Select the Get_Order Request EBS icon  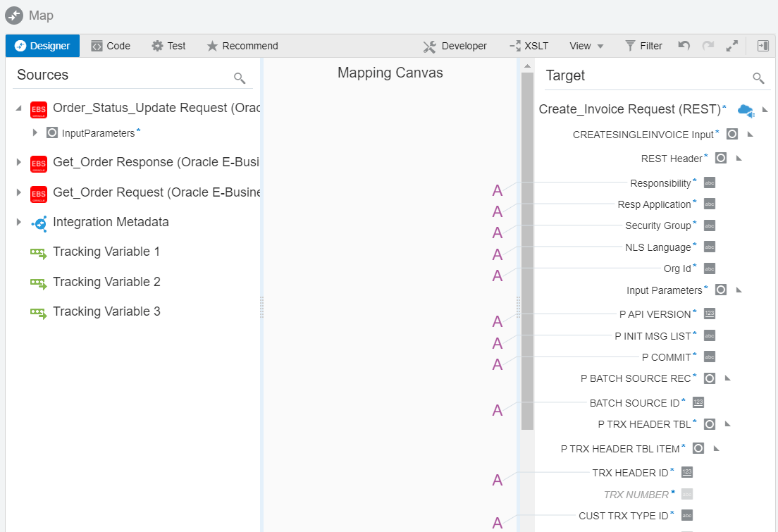click(x=39, y=194)
